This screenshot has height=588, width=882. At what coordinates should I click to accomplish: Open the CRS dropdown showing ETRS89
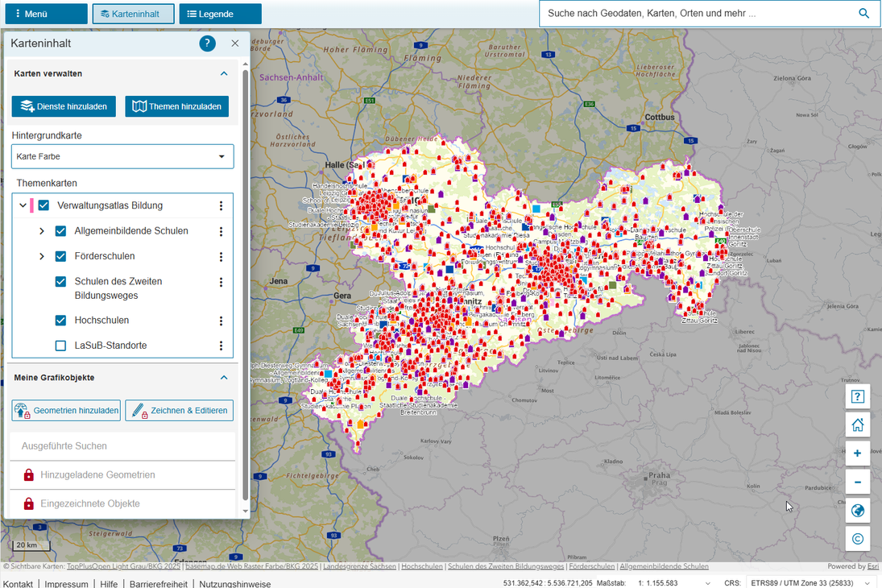(811, 582)
